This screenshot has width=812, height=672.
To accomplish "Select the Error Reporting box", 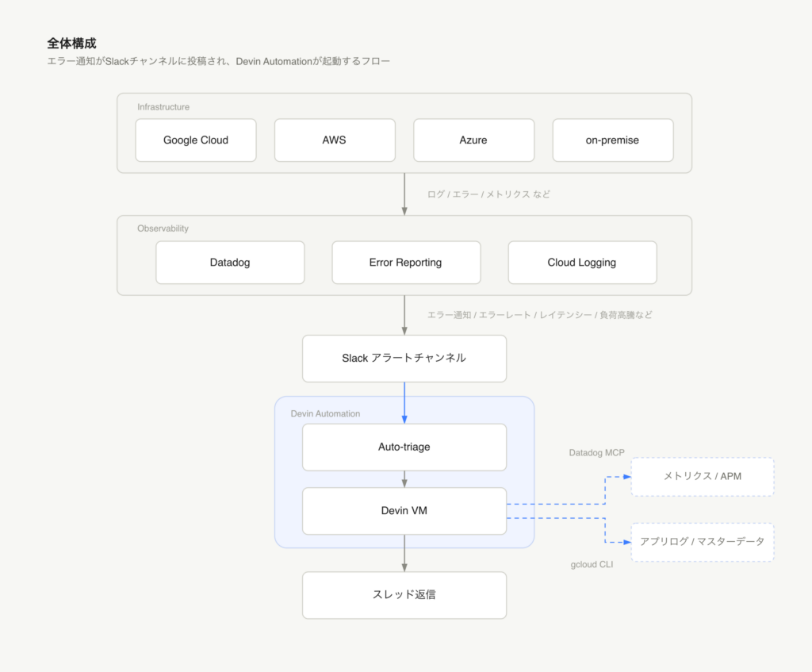I will click(406, 263).
